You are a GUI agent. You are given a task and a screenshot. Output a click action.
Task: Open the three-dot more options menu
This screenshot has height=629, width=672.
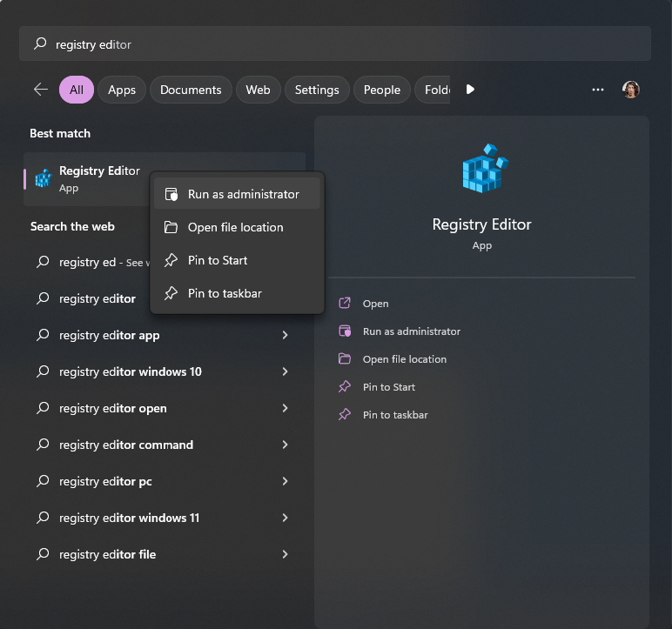(598, 90)
